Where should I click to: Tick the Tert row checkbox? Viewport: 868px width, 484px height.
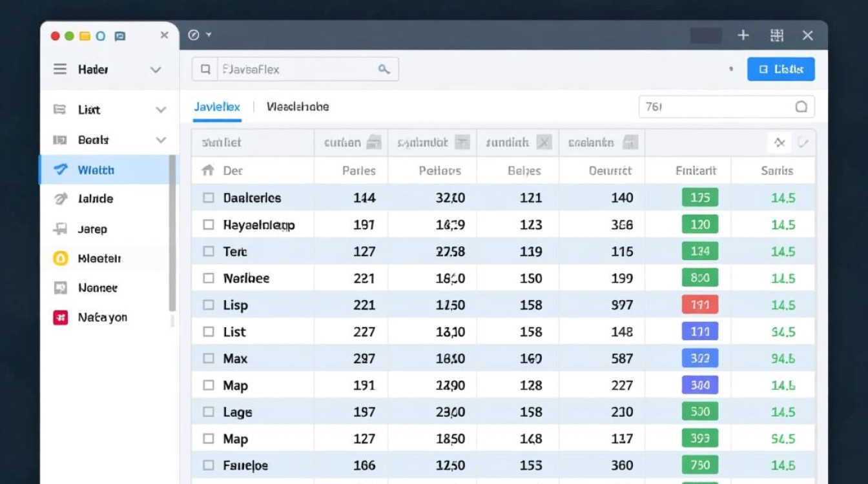209,251
